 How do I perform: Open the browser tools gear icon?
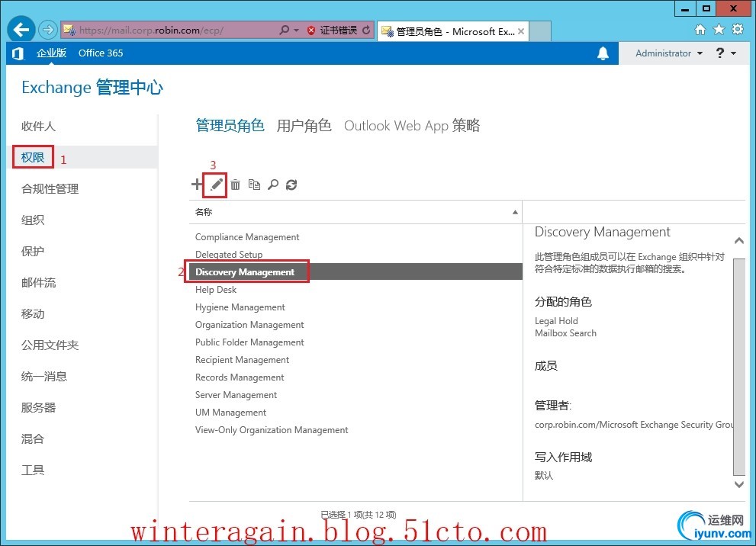pos(738,30)
